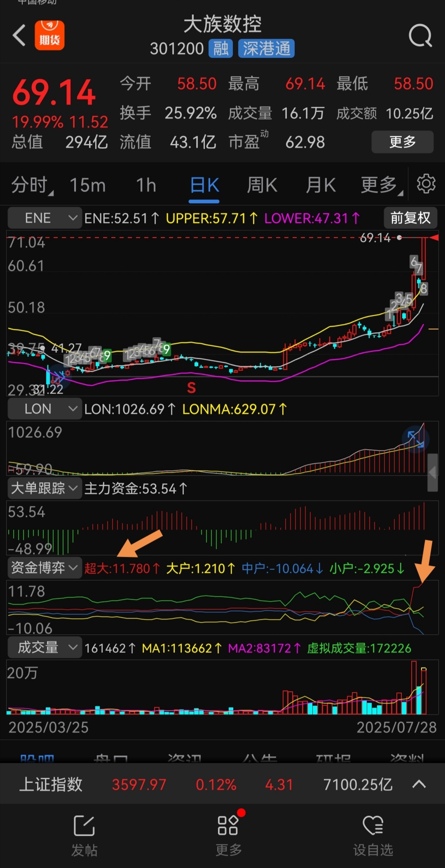
Task: Tap the 中户:-10.064 value
Action: (x=282, y=569)
